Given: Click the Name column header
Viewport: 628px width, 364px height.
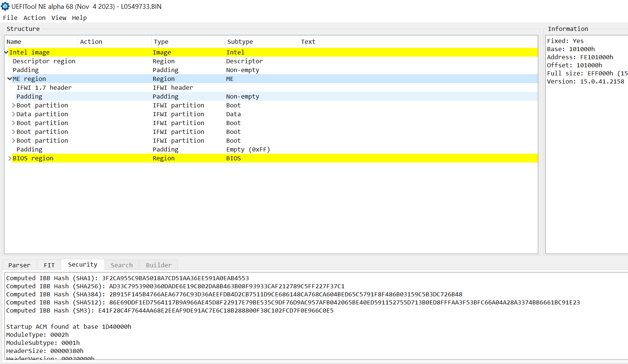Looking at the screenshot, I should coord(41,42).
